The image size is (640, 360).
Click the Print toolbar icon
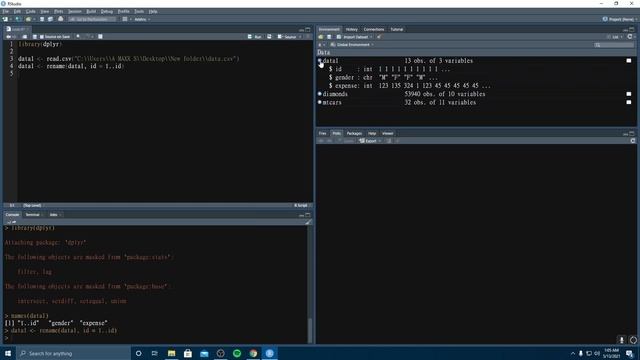point(61,19)
